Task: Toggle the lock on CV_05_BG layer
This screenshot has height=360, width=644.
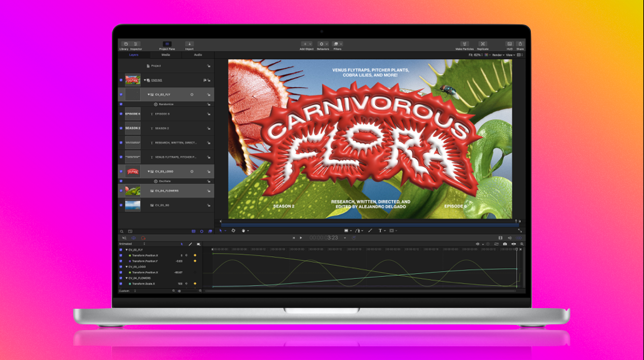Action: 209,205
